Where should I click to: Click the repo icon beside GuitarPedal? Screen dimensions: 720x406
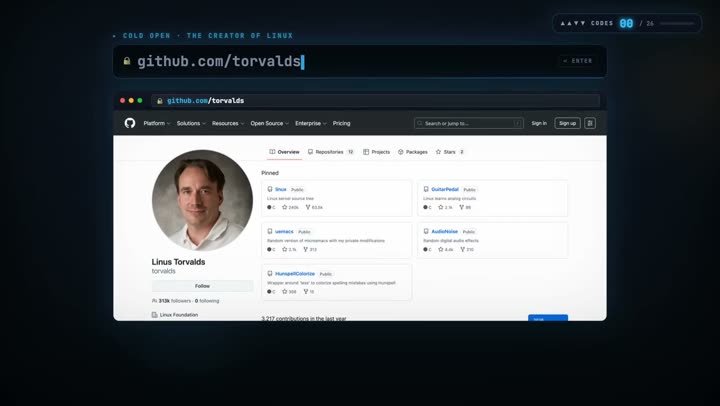[426, 189]
